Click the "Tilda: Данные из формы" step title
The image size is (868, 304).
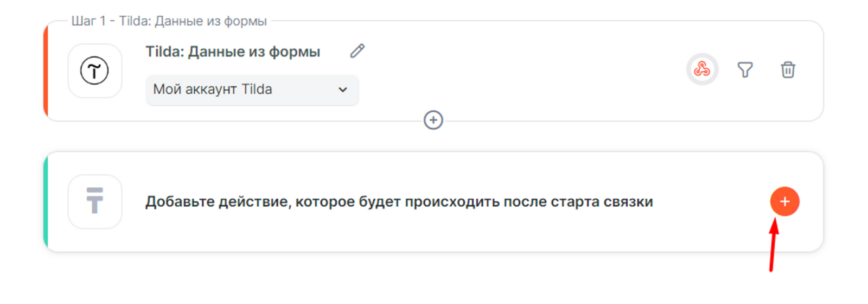233,52
